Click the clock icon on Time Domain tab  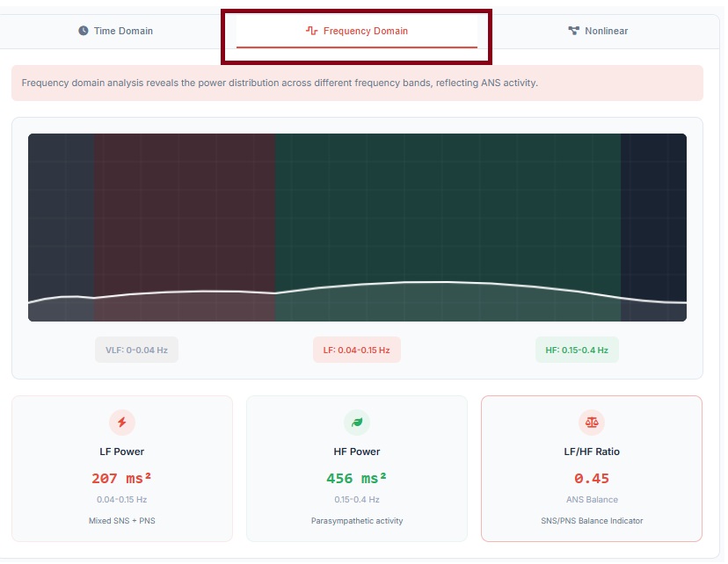pyautogui.click(x=84, y=31)
